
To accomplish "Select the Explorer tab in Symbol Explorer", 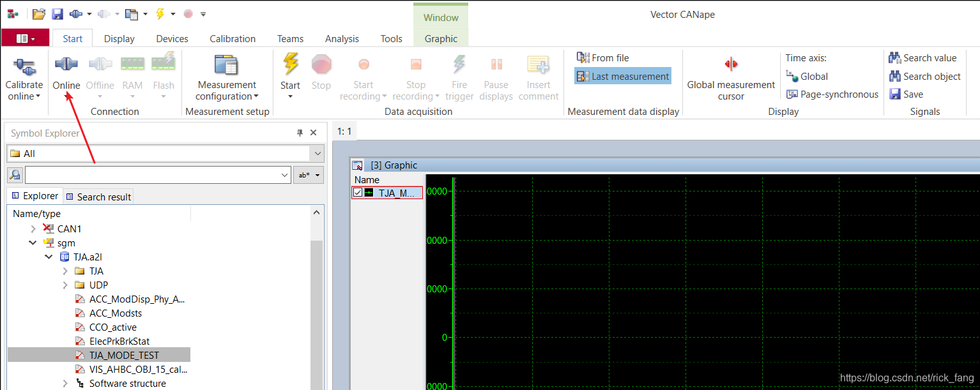I will pyautogui.click(x=35, y=196).
